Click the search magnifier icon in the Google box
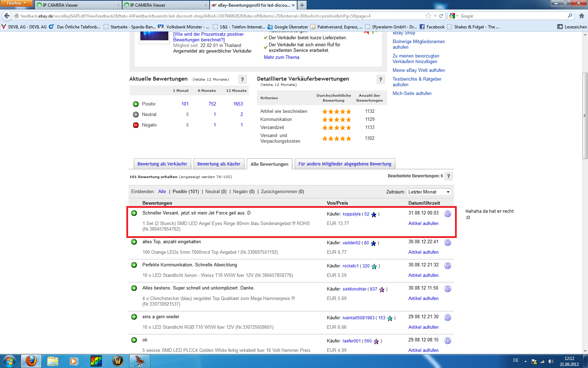 point(570,16)
